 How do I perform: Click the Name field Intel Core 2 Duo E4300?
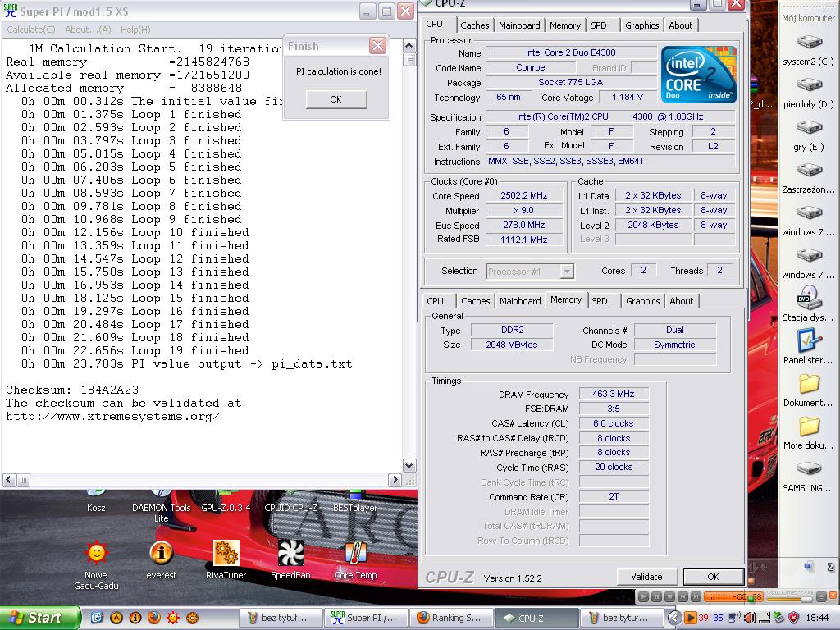(x=571, y=52)
